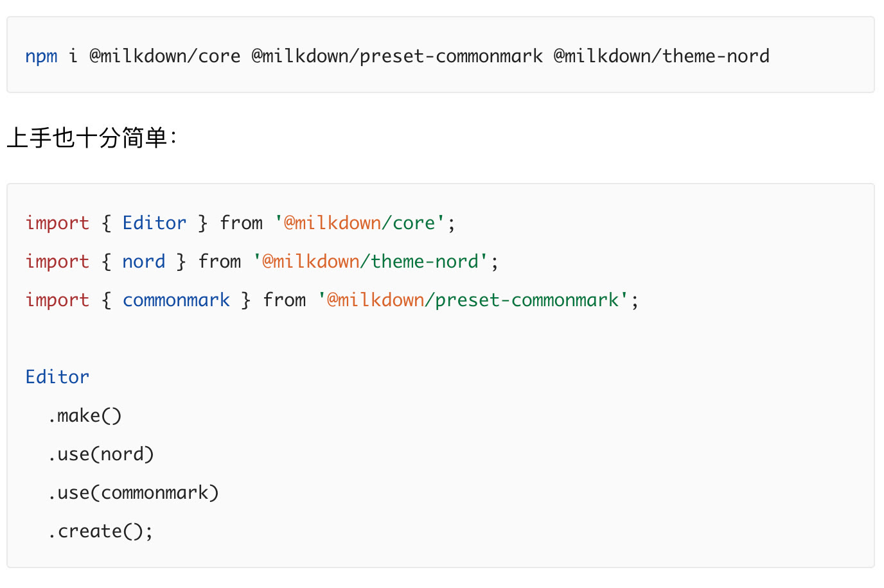Click the '@milkdown/theme-nord' import string
884x588 pixels.
(371, 262)
